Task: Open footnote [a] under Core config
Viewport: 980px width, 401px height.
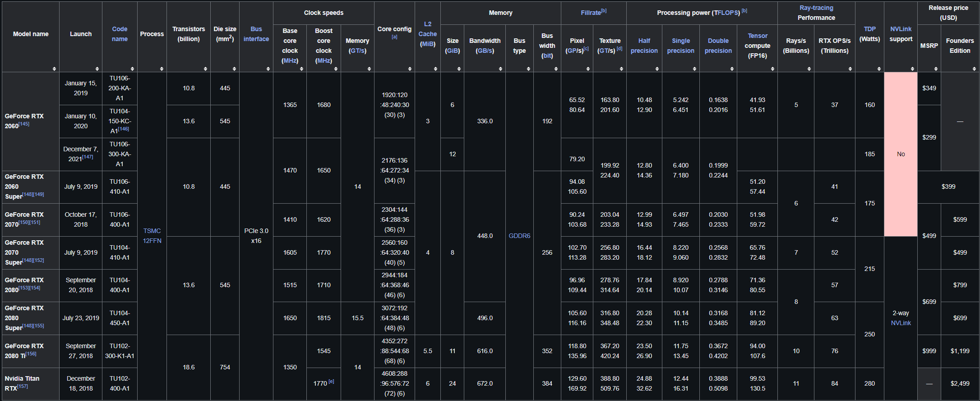Action: coord(394,37)
